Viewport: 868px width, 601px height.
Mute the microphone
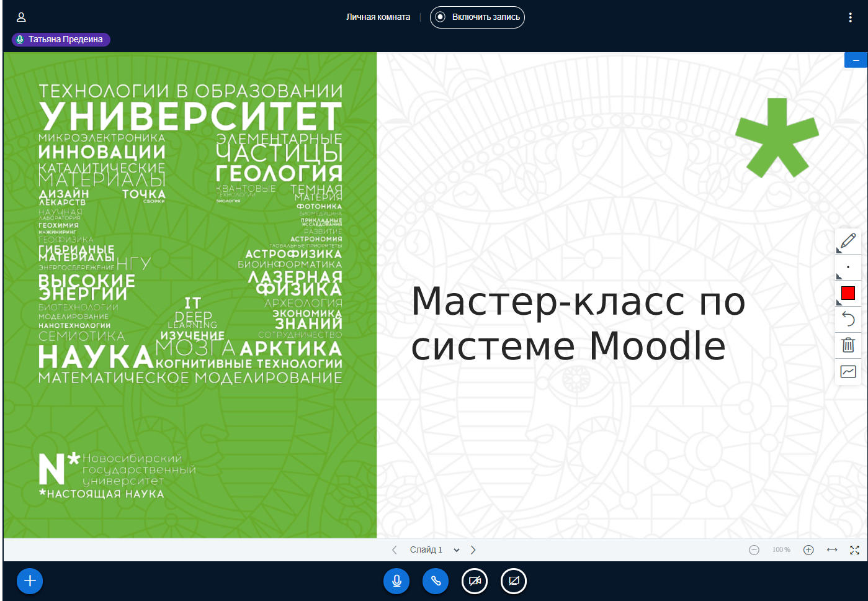click(396, 581)
